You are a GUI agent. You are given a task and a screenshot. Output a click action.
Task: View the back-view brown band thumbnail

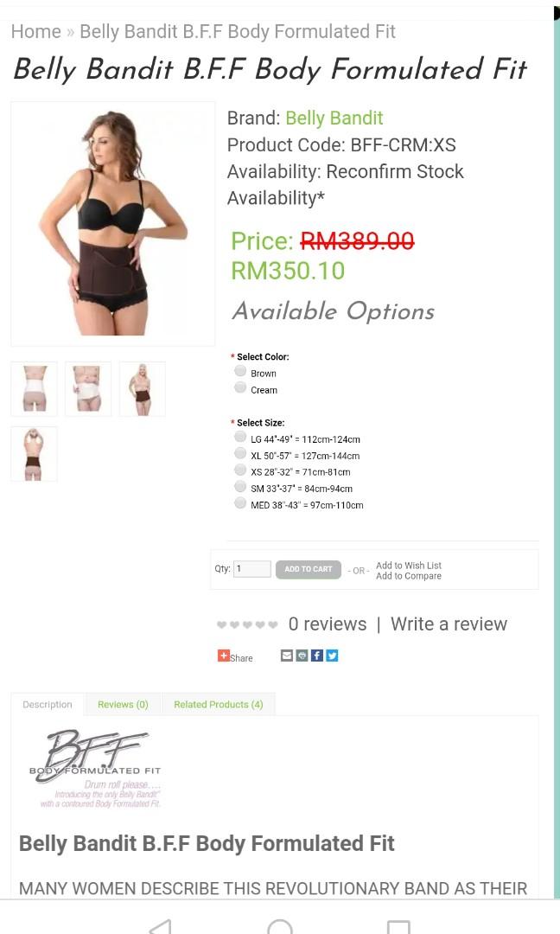tap(34, 454)
